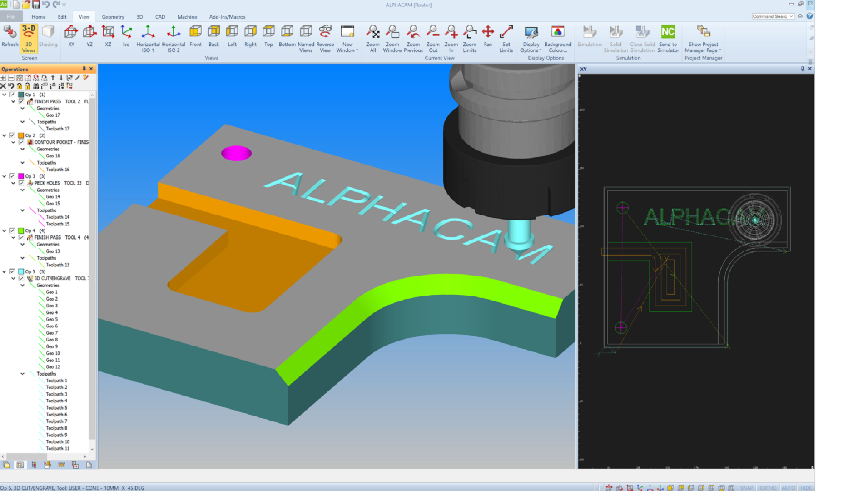Collapse Geometries under 3D CUT/ENGRAVE
The image size is (868, 491).
(22, 285)
